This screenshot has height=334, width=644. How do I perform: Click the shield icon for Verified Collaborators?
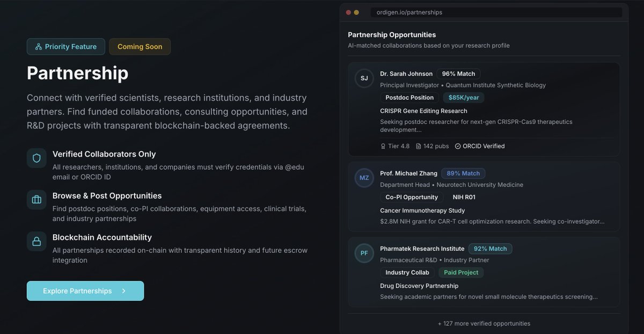pos(36,158)
